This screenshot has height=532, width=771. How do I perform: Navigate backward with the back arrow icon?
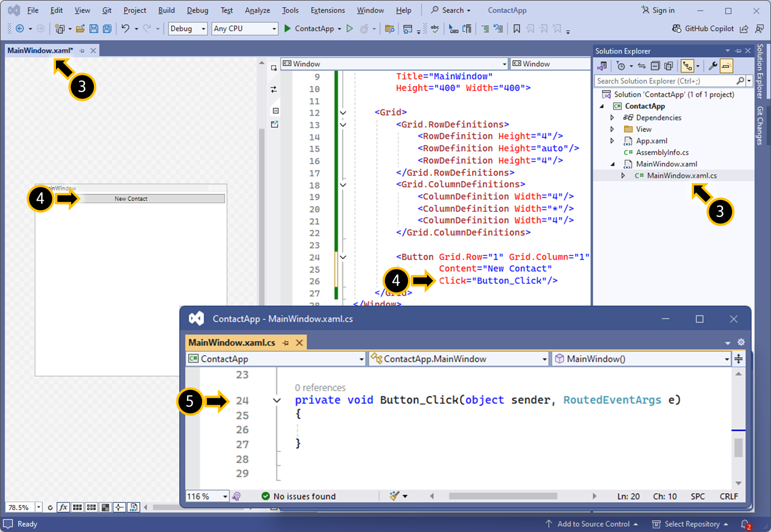(20, 28)
